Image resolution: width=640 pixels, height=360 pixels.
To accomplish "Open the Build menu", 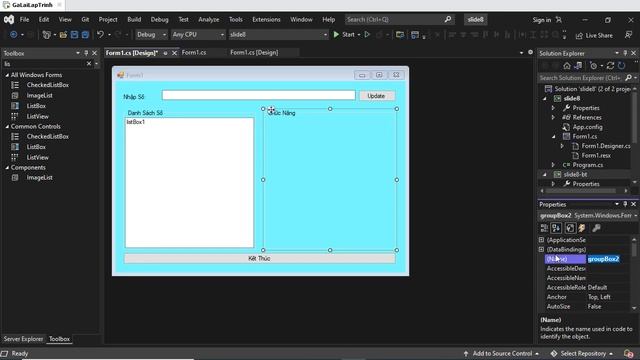I will (x=134, y=19).
